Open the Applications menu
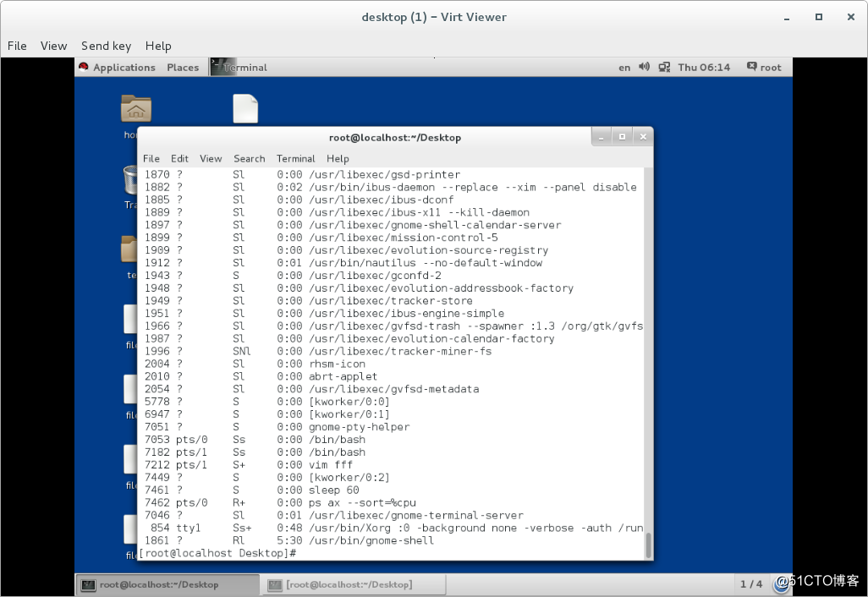This screenshot has width=868, height=597. click(x=124, y=68)
